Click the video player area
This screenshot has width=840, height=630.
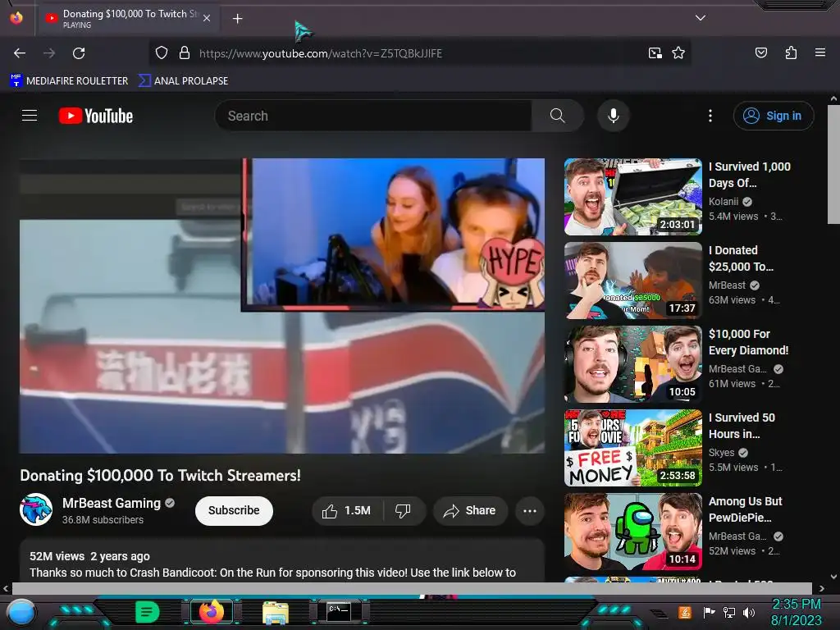pos(282,306)
